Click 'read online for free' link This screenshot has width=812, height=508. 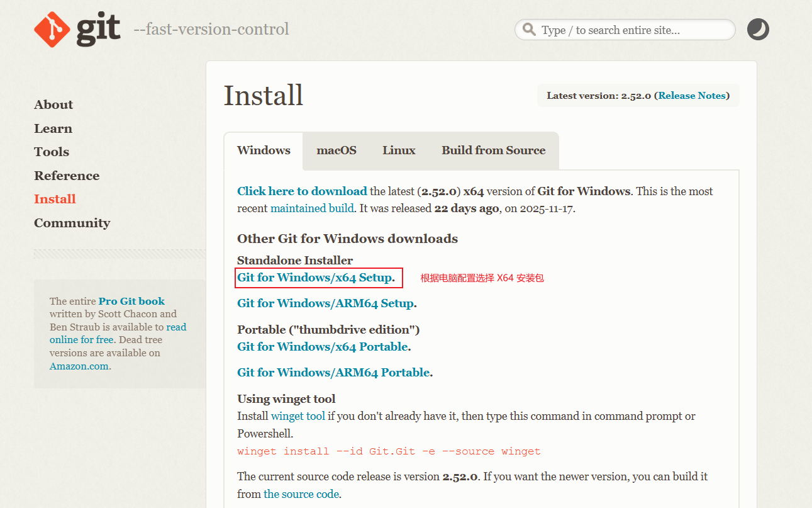118,334
